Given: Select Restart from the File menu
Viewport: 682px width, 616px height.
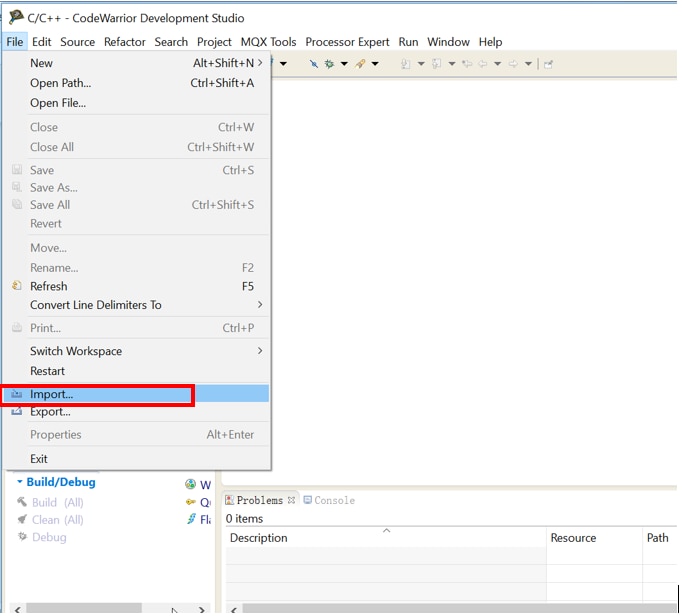Looking at the screenshot, I should pos(47,371).
